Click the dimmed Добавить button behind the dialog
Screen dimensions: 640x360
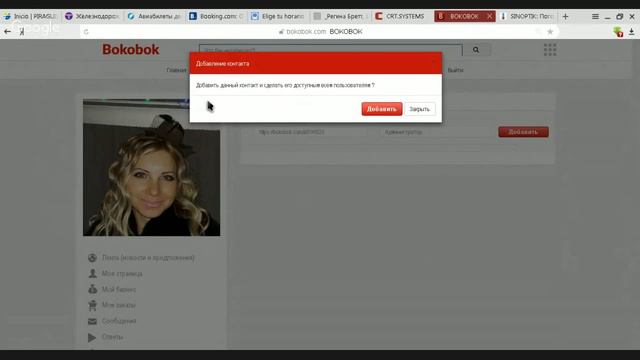pyautogui.click(x=523, y=132)
